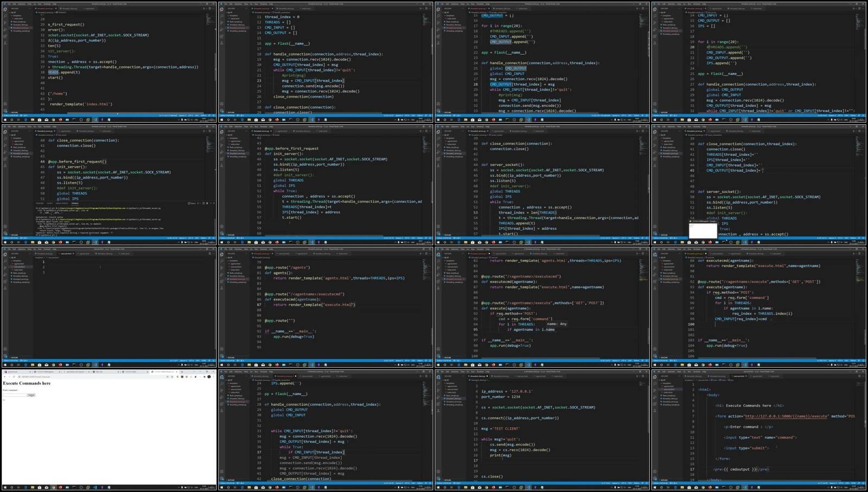The height and width of the screenshot is (492, 868).
Task: Click the Explorer icon in HTML template frame
Action: tap(655, 376)
